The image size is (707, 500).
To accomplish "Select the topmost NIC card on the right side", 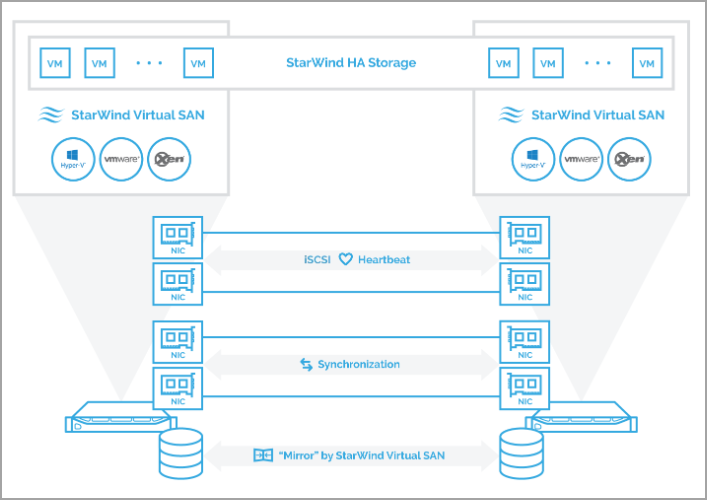I will [525, 238].
